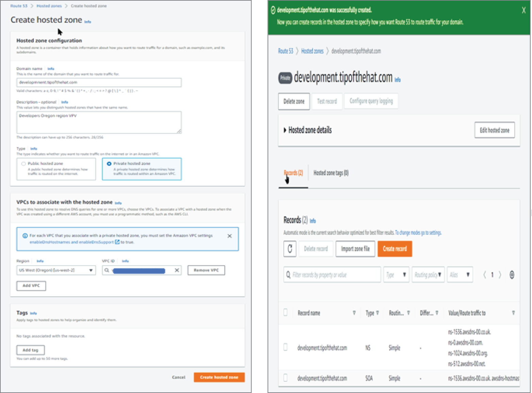Click Info link beside VPC ID label

(x=125, y=261)
